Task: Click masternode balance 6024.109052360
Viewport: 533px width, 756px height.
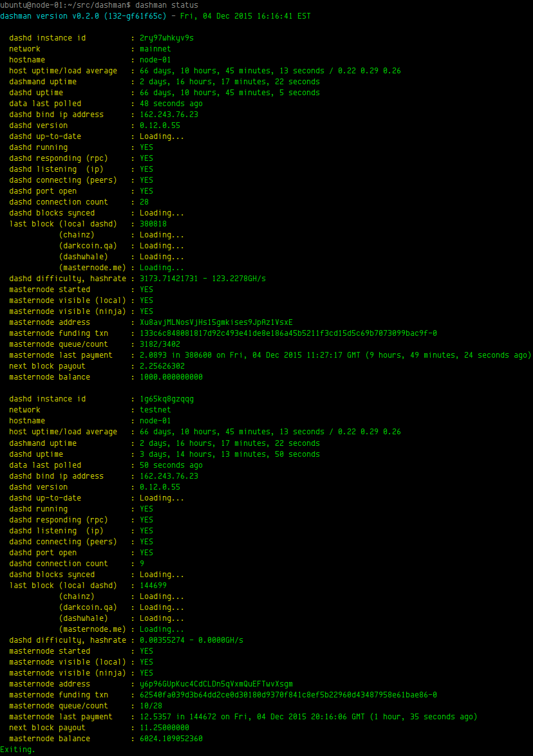Action: [171, 739]
